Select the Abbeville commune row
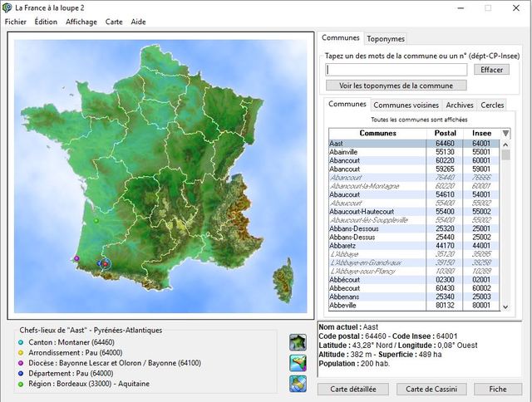The image size is (532, 402). click(414, 306)
